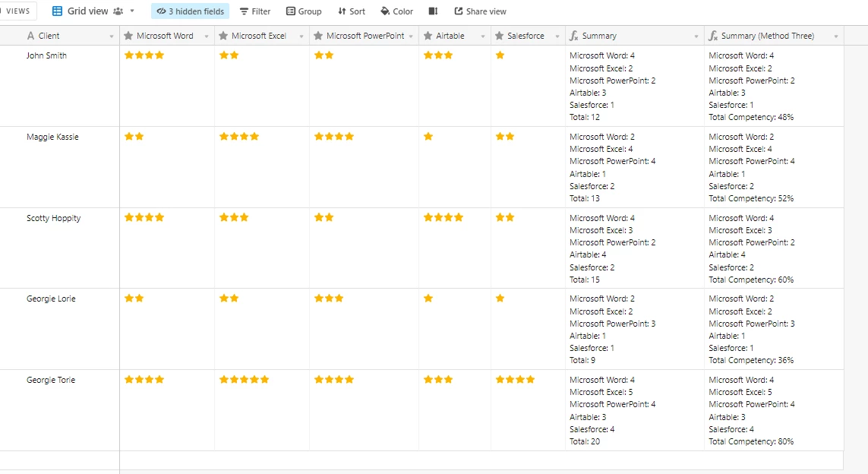Click the Share view button

coord(481,11)
